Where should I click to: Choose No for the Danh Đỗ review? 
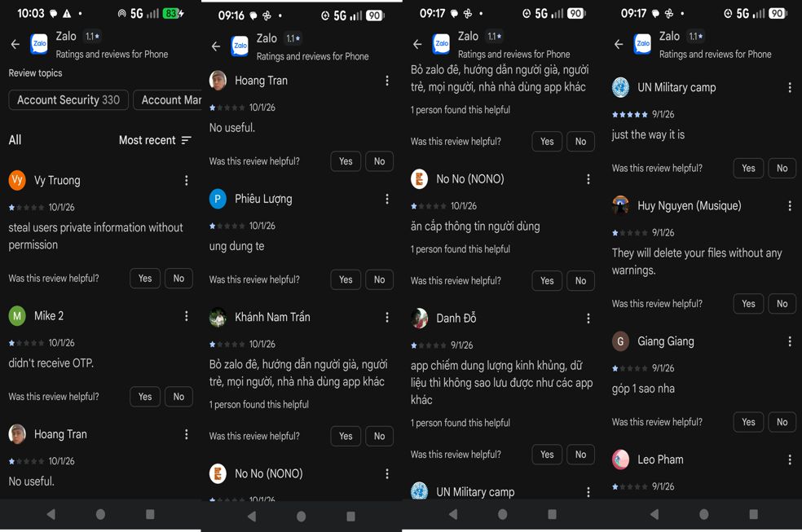pyautogui.click(x=580, y=455)
